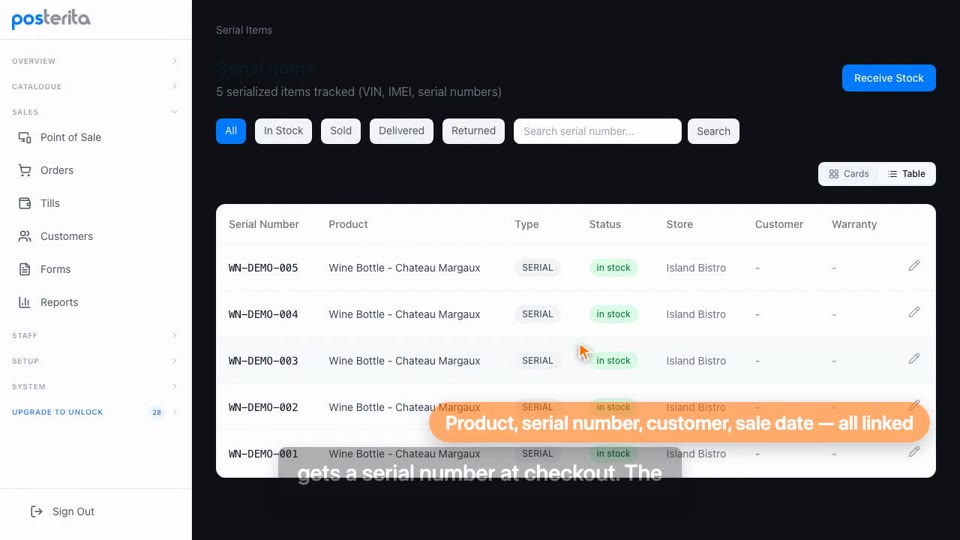Expand the Catalogue section
Viewport: 960px width, 540px height.
click(95, 87)
